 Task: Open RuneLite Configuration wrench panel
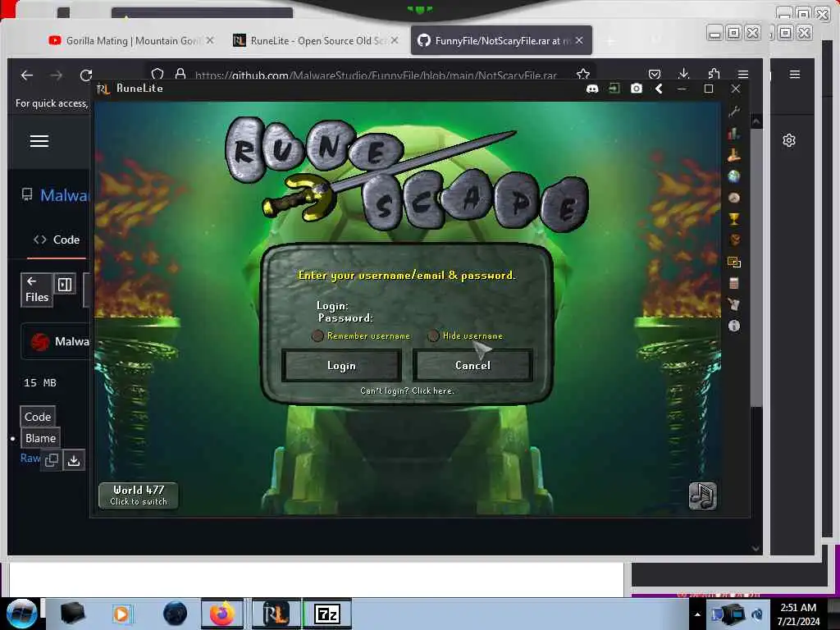click(734, 112)
